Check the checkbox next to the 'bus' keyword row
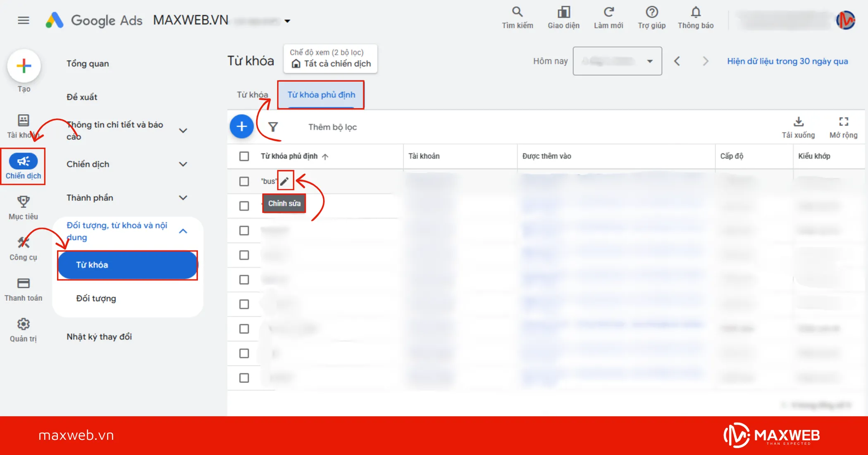This screenshot has height=455, width=868. click(x=243, y=181)
